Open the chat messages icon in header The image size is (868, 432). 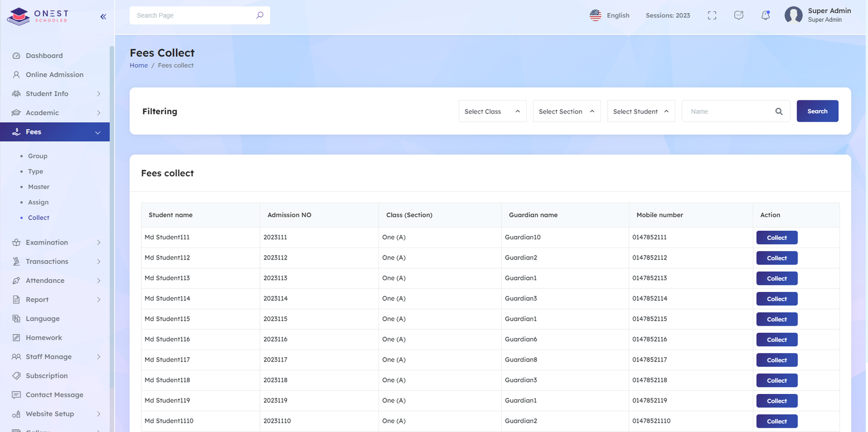[738, 15]
